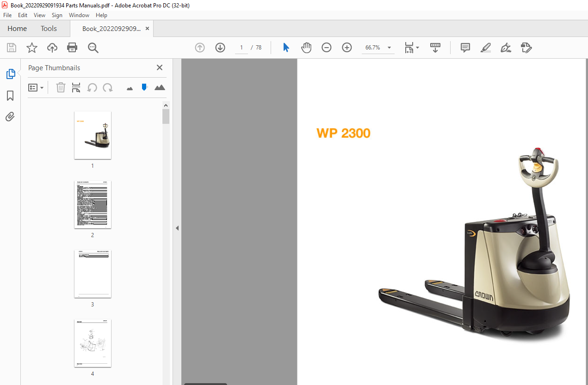The image size is (588, 385).
Task: Open the Sign menu
Action: [x=57, y=15]
